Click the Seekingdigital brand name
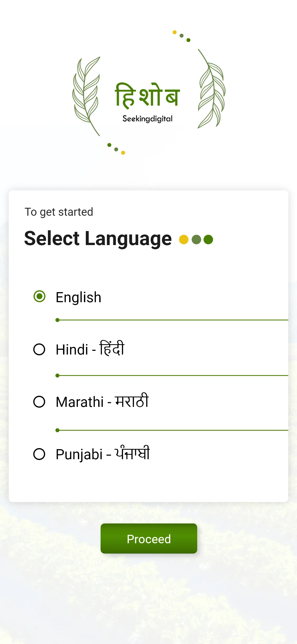This screenshot has width=297, height=644. 148,118
